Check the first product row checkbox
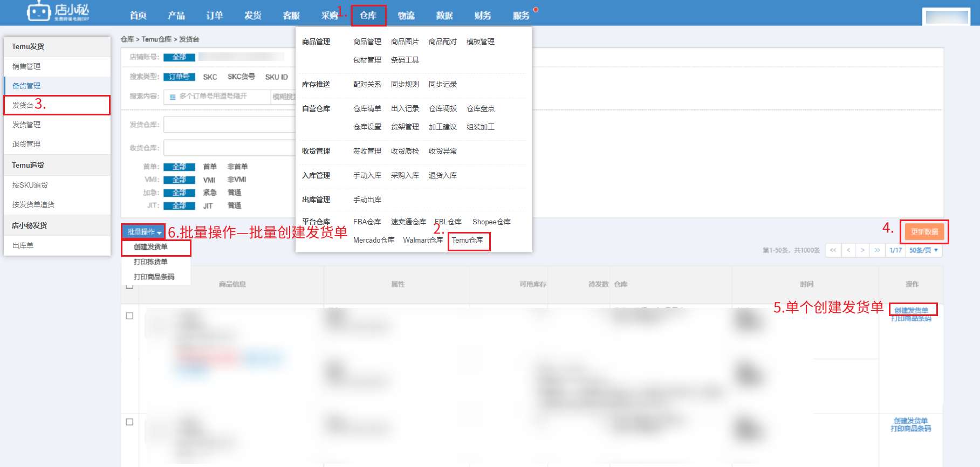The width and height of the screenshot is (980, 467). coord(129,316)
